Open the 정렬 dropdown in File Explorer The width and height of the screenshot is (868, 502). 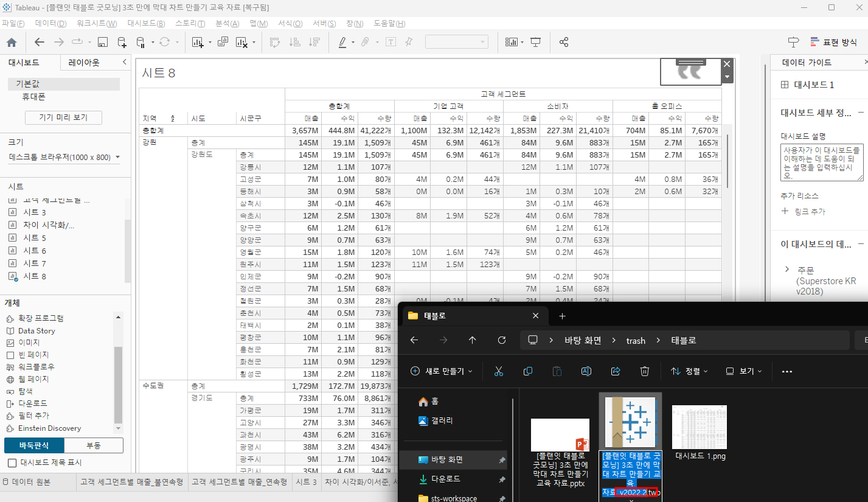pos(689,371)
